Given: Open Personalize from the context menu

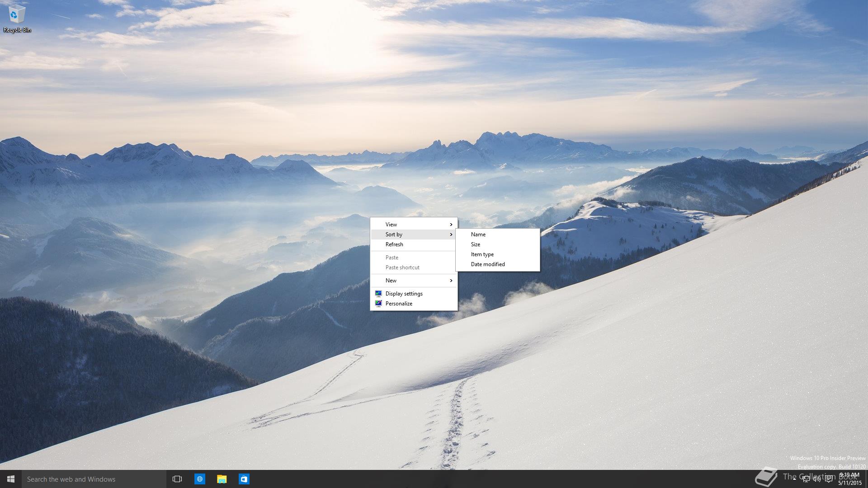Looking at the screenshot, I should click(x=414, y=304).
